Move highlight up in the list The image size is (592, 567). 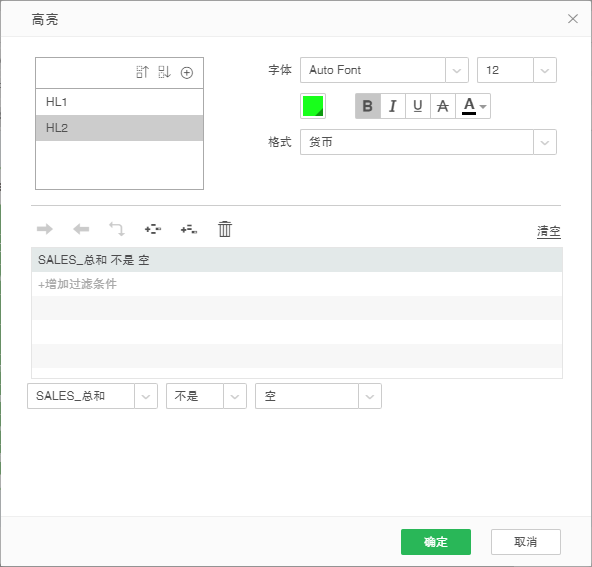142,72
